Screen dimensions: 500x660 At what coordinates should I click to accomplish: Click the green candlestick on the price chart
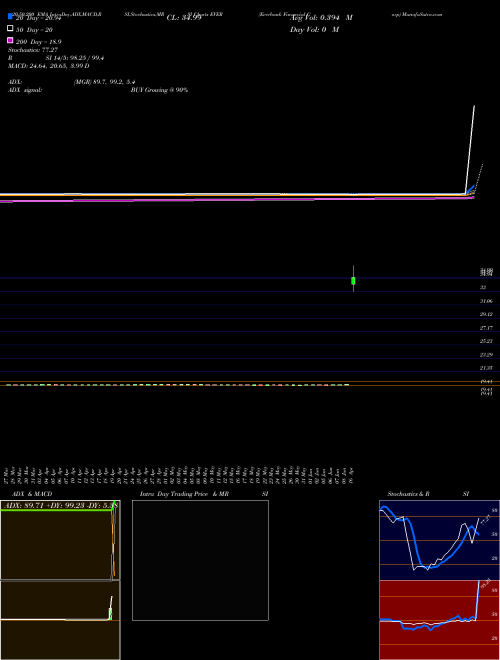click(353, 280)
